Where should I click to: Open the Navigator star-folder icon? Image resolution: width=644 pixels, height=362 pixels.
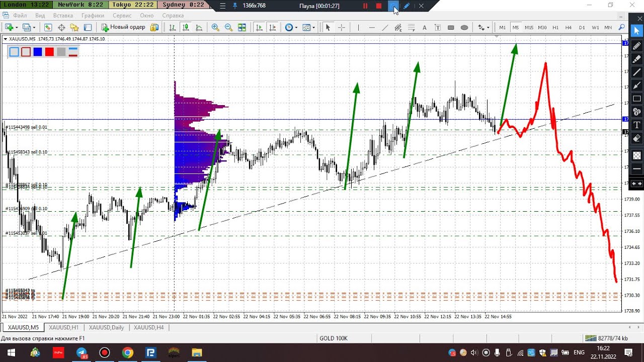point(74,27)
